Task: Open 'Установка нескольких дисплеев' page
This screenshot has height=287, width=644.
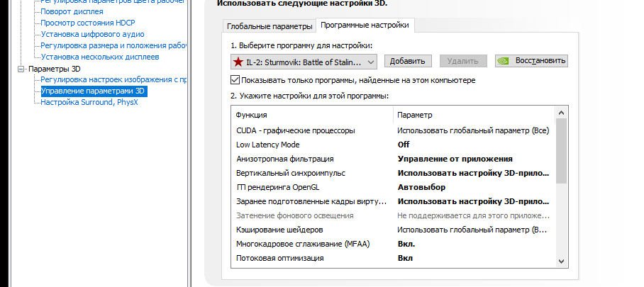Action: coord(100,56)
